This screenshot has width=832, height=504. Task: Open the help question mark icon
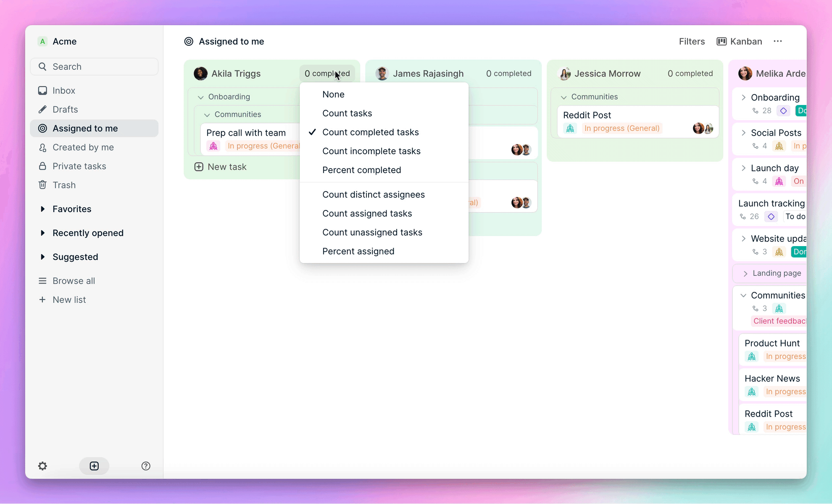146,466
